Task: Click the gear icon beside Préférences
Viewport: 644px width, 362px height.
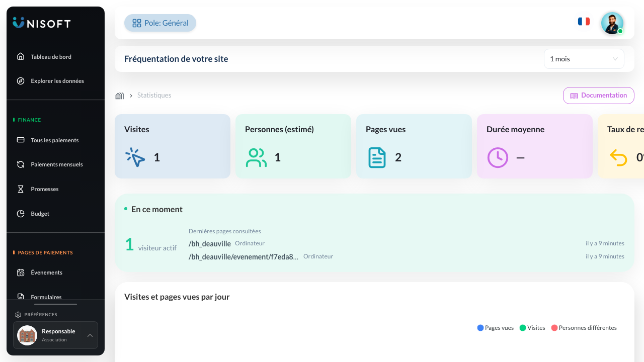Action: point(18,315)
